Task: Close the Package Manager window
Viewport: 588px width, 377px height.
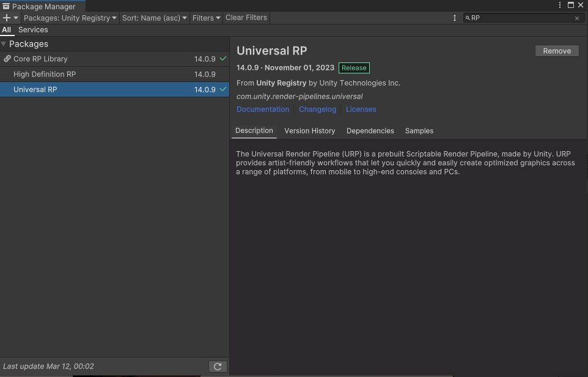Action: (x=581, y=5)
